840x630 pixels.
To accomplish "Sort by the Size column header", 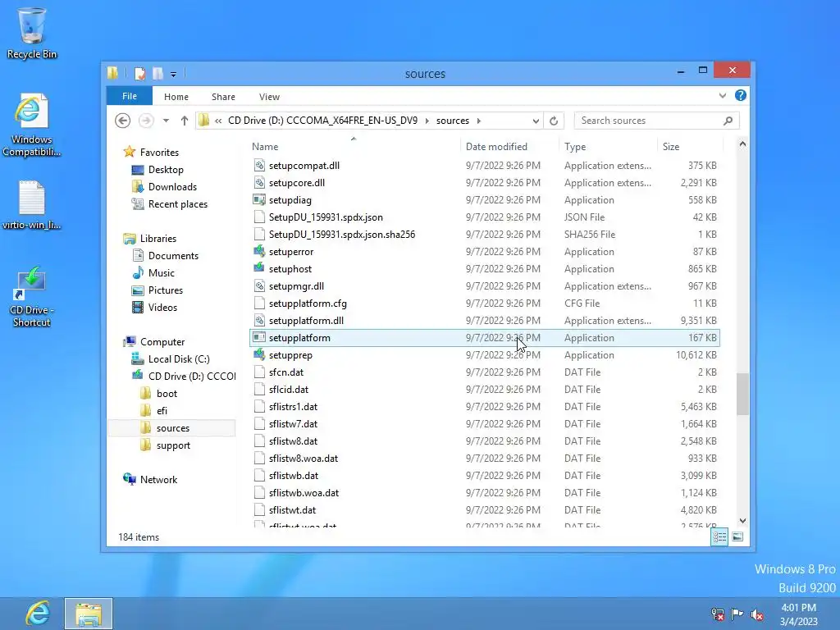I will [689, 147].
